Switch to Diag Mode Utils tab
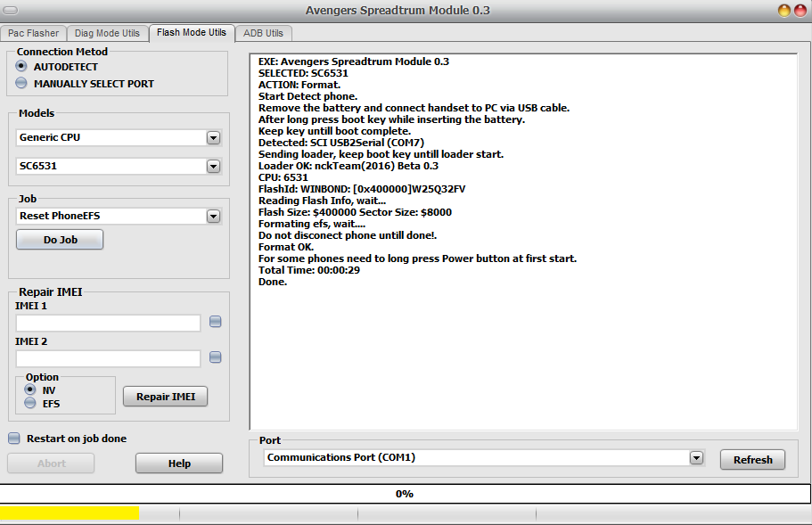The image size is (812, 525). tap(107, 33)
